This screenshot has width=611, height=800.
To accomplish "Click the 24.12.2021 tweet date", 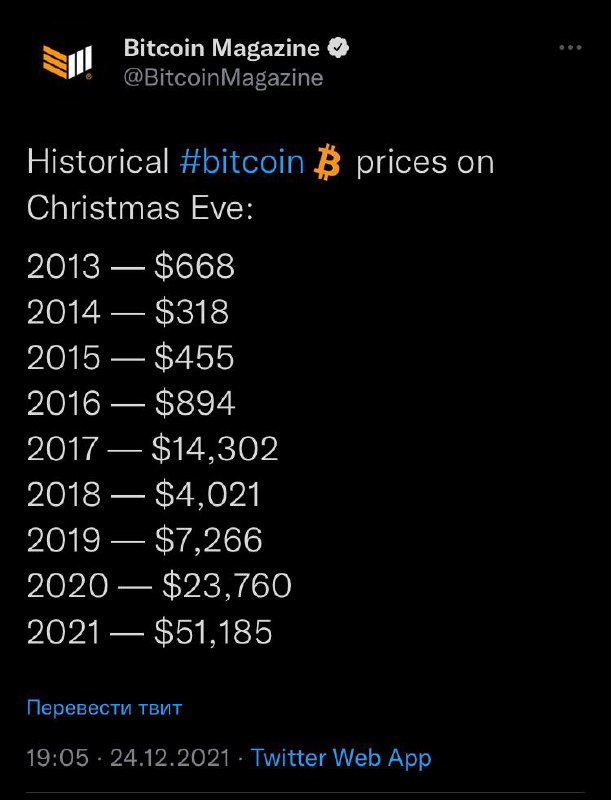I will (171, 758).
